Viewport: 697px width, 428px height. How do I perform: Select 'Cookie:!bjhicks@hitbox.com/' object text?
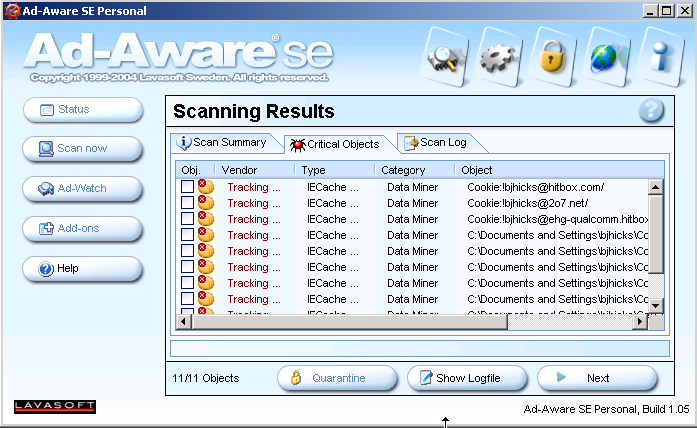(535, 187)
